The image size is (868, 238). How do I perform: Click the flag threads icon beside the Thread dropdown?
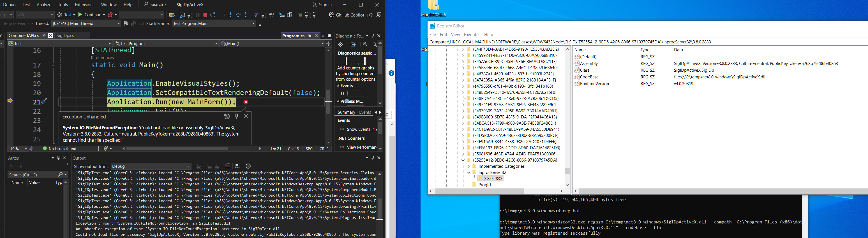tap(126, 24)
